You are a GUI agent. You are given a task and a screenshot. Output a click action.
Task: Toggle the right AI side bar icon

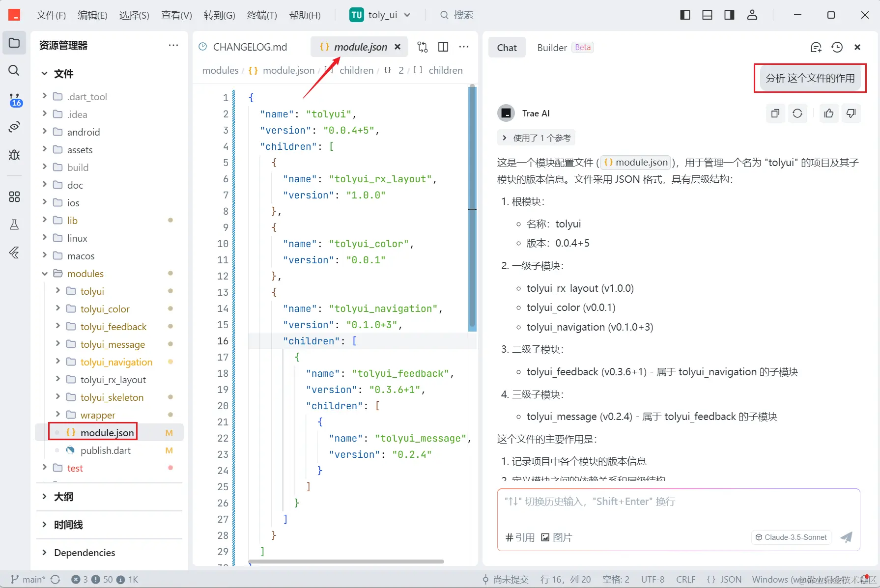(x=729, y=15)
